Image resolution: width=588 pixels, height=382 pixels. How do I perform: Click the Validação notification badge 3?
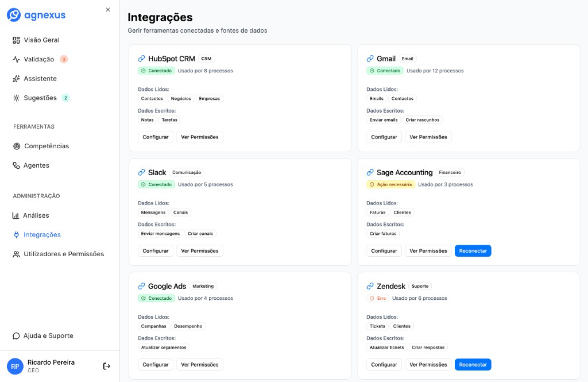point(64,59)
